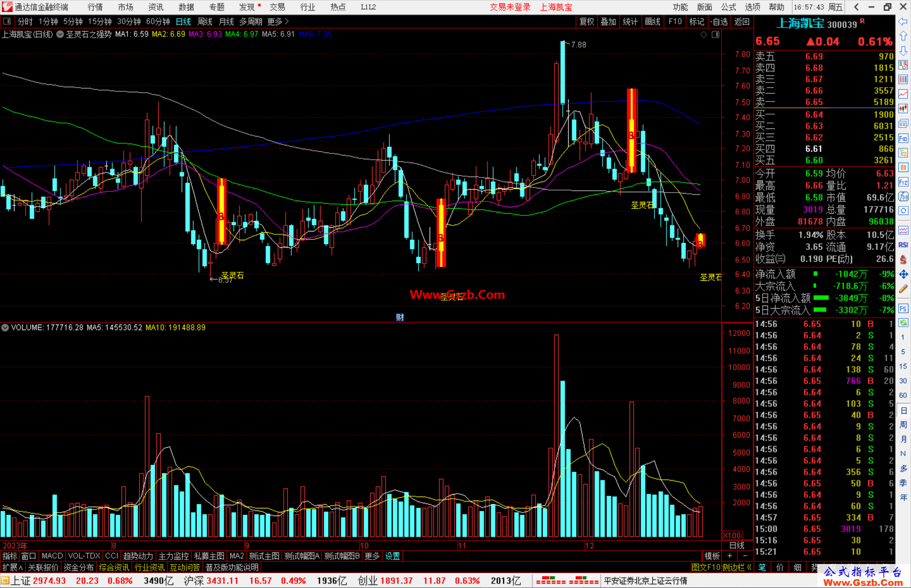Click the red S dollar icon
Viewport: 911px width, 588px height.
coord(903,260)
